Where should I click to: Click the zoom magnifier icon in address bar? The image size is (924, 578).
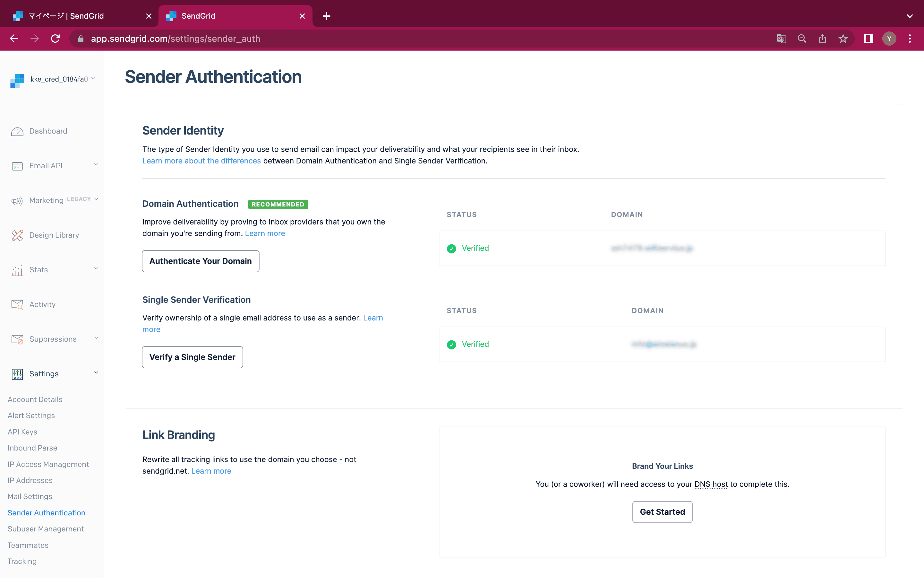pyautogui.click(x=802, y=39)
